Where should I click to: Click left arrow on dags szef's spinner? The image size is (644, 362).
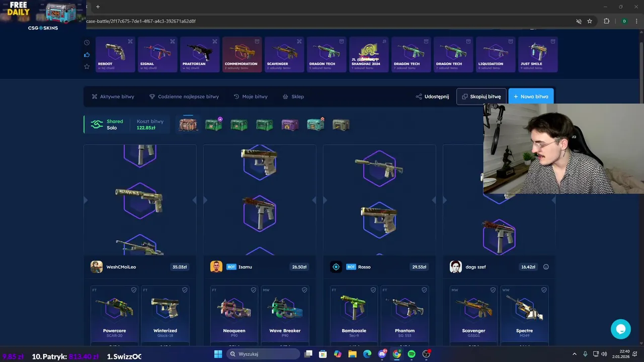pyautogui.click(x=445, y=200)
